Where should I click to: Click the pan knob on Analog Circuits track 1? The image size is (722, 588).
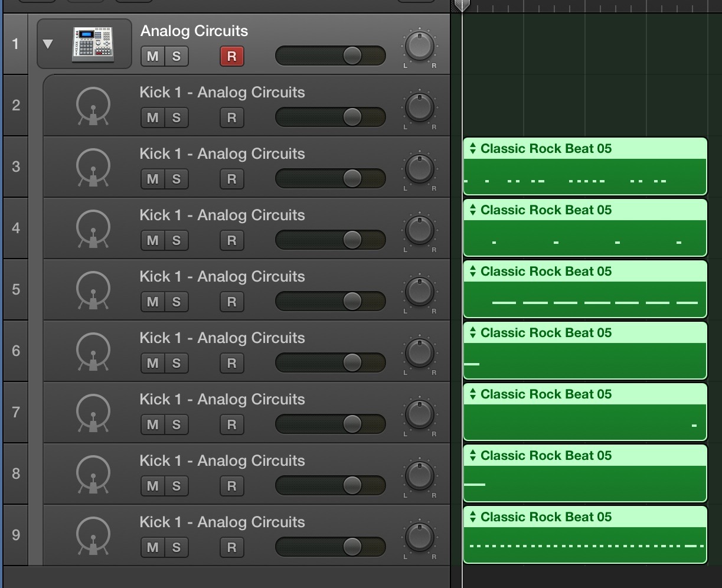(420, 45)
